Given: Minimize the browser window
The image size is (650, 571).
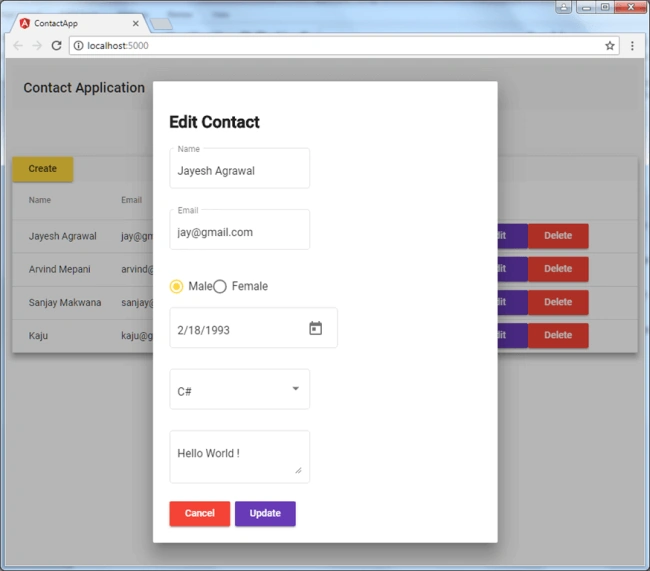Looking at the screenshot, I should click(x=585, y=7).
